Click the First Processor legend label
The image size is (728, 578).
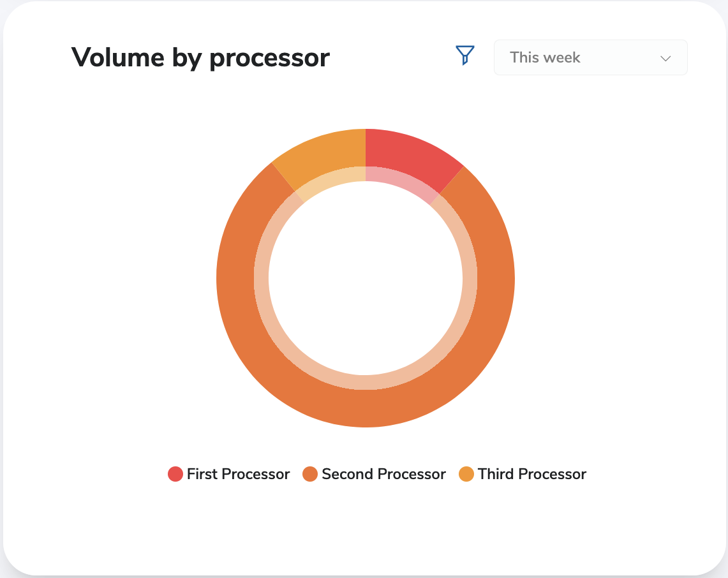(x=237, y=474)
